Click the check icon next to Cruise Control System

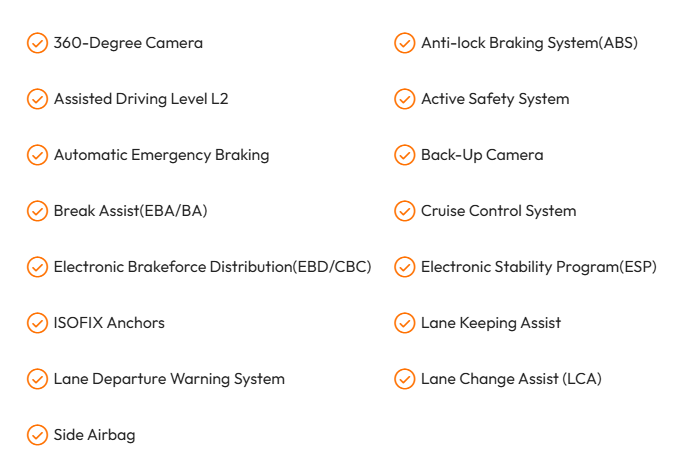[404, 211]
